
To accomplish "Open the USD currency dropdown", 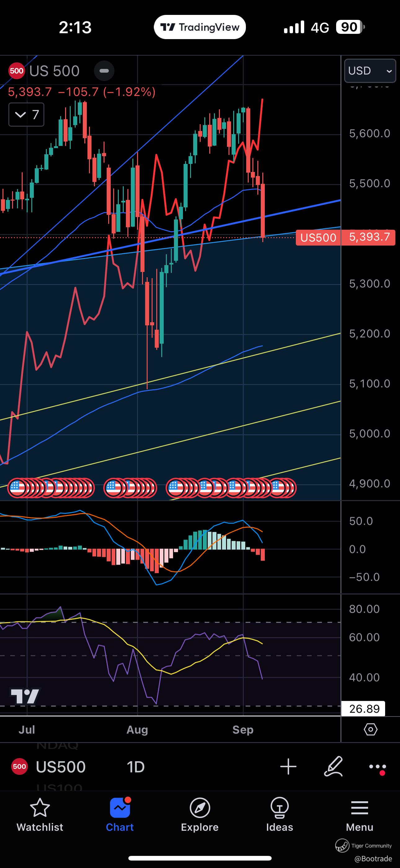I will tap(370, 71).
